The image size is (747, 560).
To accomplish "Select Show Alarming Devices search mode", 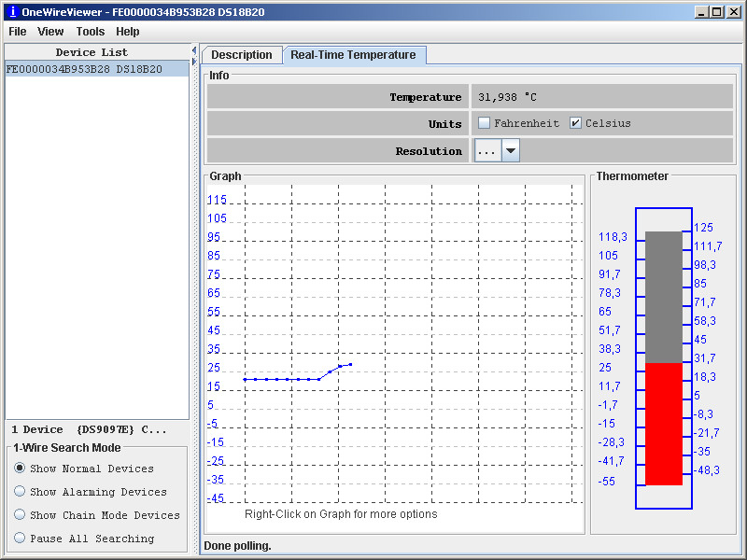I will click(x=20, y=492).
